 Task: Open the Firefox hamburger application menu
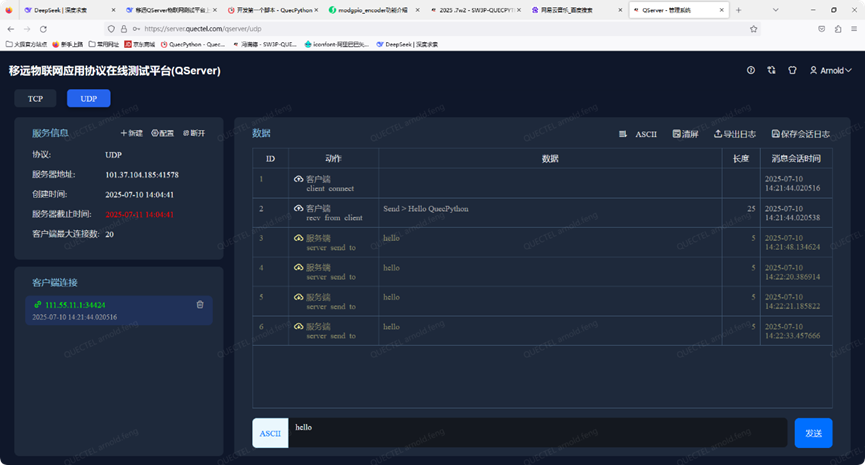point(854,29)
